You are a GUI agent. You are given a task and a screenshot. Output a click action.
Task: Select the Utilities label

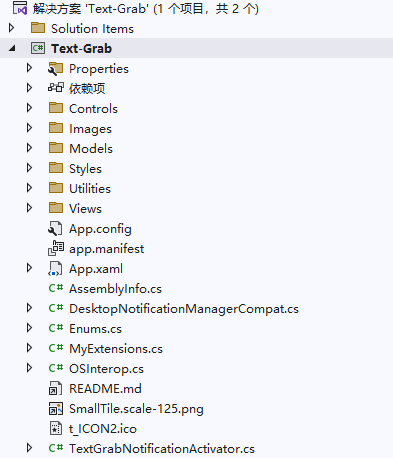[90, 189]
